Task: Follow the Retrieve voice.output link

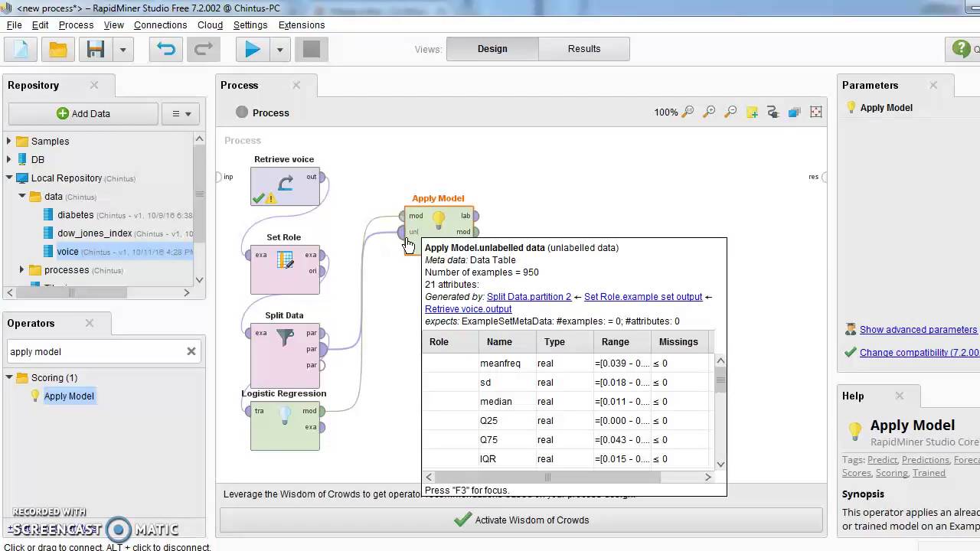Action: pos(469,309)
